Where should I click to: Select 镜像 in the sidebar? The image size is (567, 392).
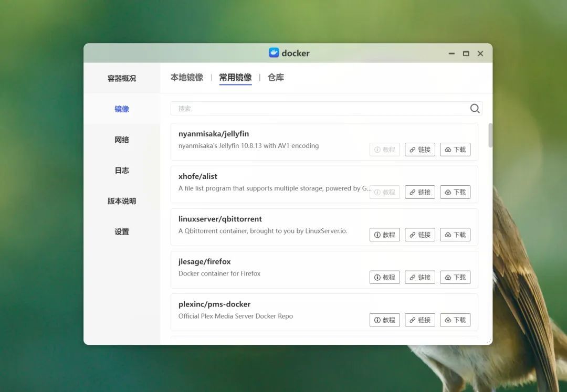(121, 109)
